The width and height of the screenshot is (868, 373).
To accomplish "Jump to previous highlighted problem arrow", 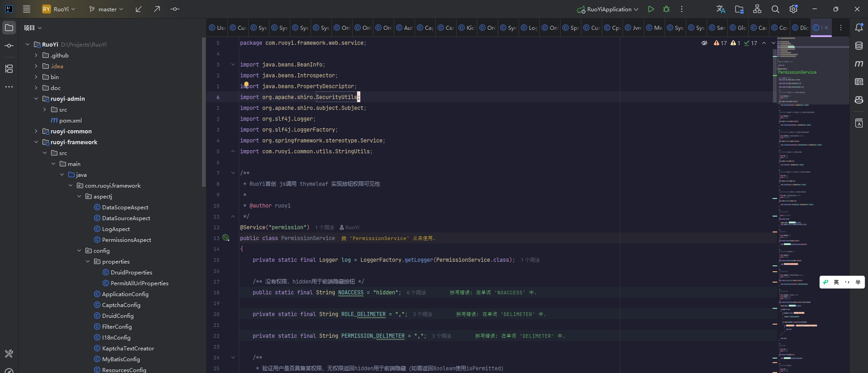I will click(x=764, y=43).
